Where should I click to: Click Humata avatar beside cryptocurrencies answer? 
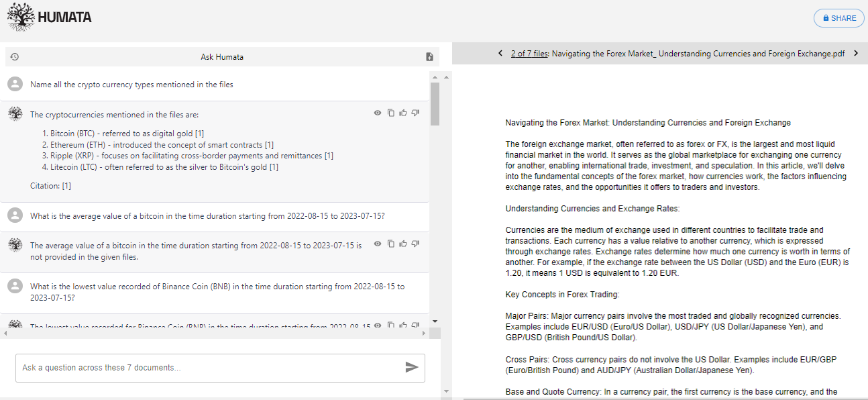coord(15,114)
